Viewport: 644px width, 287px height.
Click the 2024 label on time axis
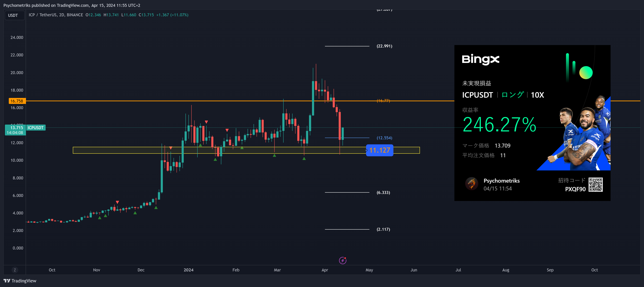(x=188, y=270)
